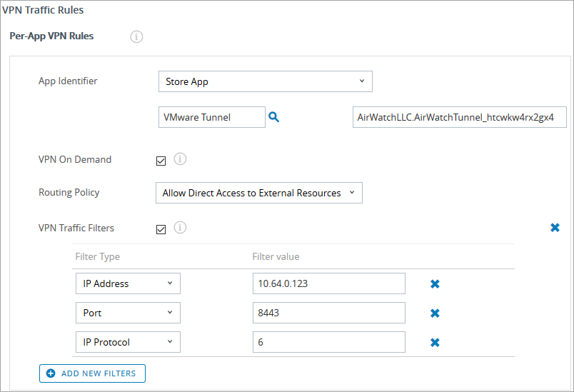Viewport: 574px width, 392px height.
Task: Click the VPN Traffic Rules heading
Action: tap(44, 10)
